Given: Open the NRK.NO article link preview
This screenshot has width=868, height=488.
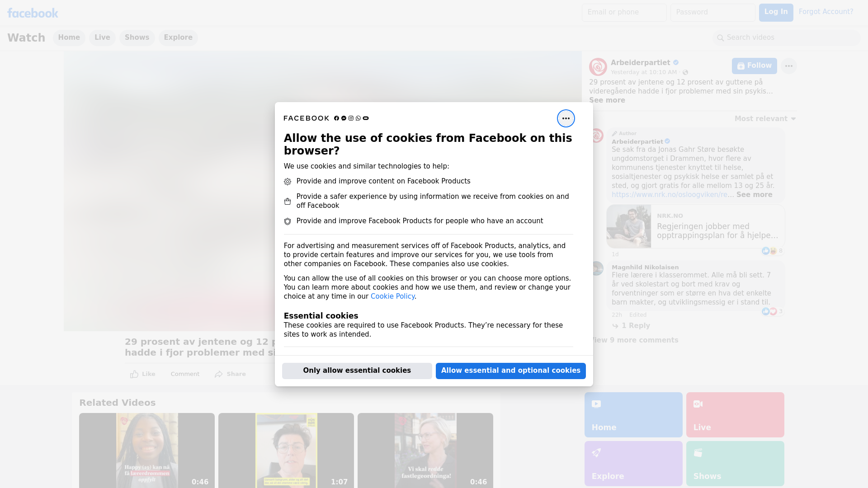Looking at the screenshot, I should [695, 226].
